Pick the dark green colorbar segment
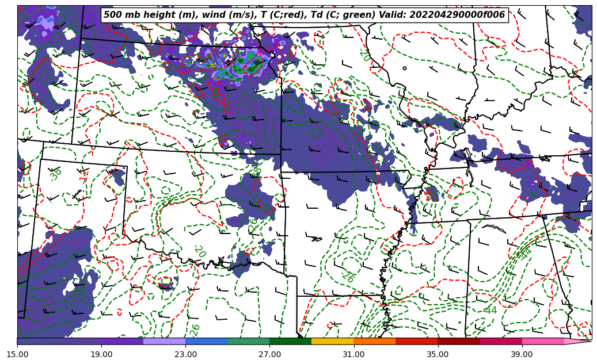 click(290, 341)
